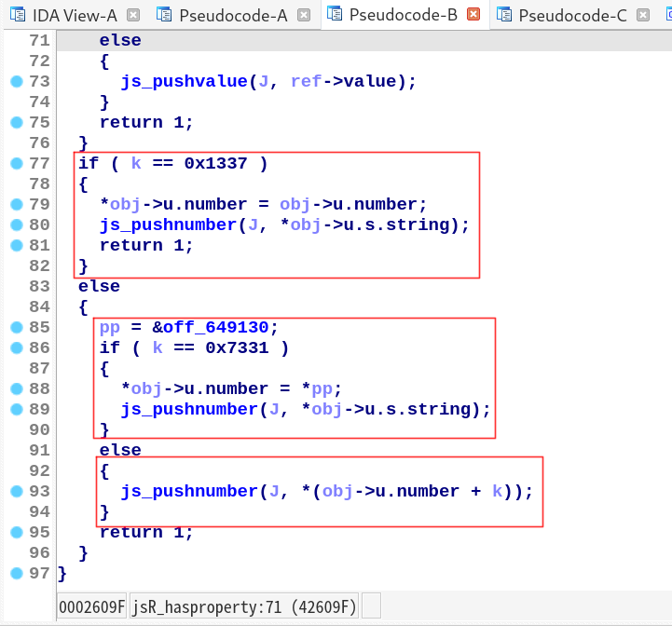The height and width of the screenshot is (626, 672).
Task: Toggle the breakpoint dot on line 85
Action: coord(15,327)
